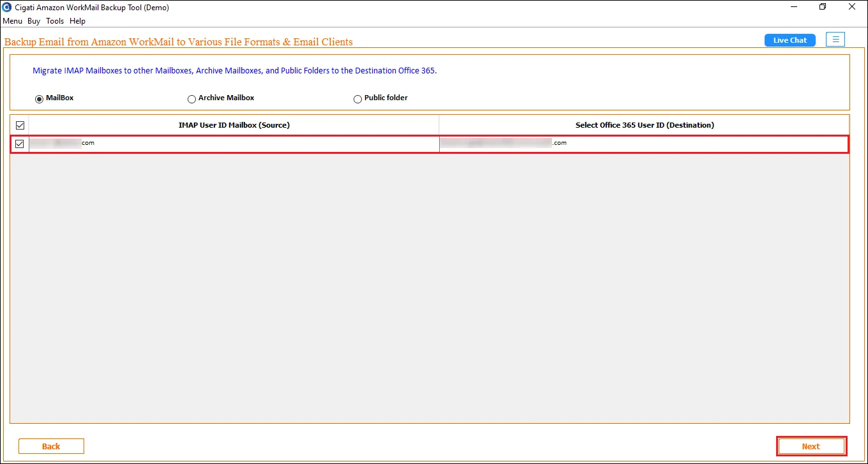The image size is (868, 464).
Task: Toggle the select-all checkbox in table header
Action: 20,125
